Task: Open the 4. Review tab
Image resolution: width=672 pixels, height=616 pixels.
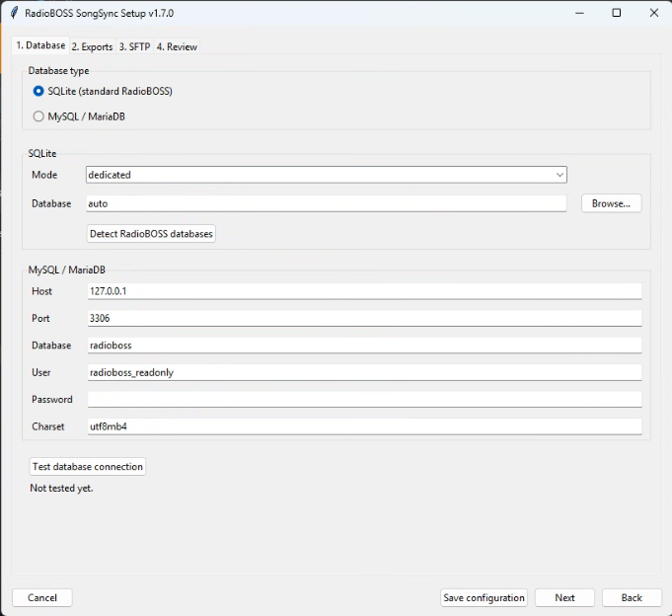Action: tap(177, 46)
